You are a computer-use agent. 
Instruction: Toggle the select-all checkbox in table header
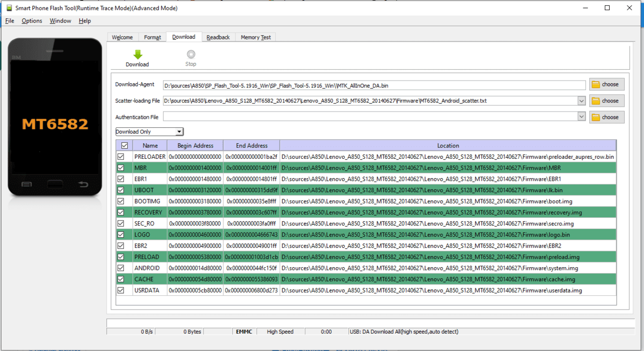click(125, 145)
